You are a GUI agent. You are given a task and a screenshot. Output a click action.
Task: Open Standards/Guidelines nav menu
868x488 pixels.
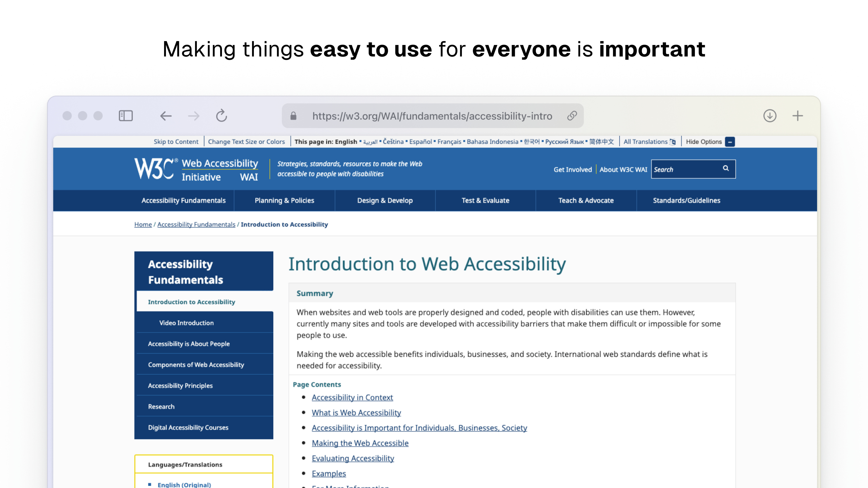[686, 200]
